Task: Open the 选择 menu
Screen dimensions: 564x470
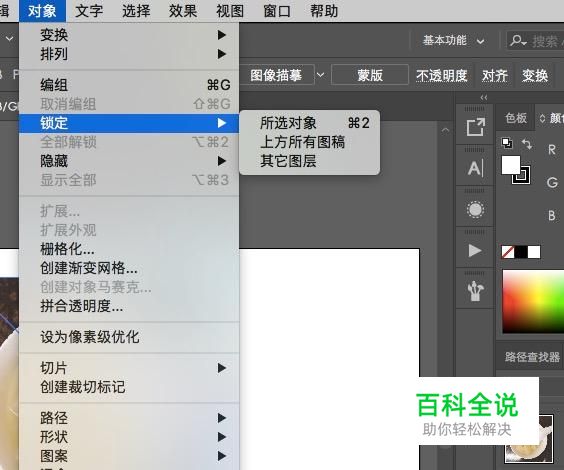Action: [136, 11]
